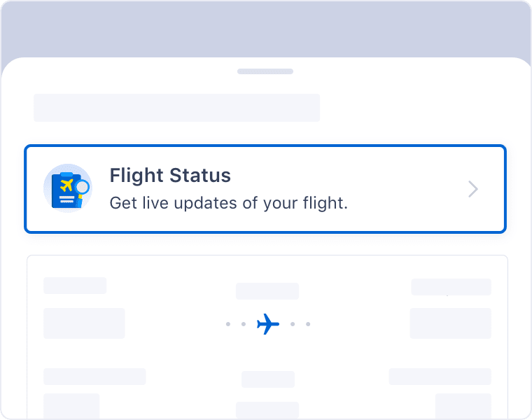
Task: Click the yellow plane on the clipboard
Action: pos(66,185)
